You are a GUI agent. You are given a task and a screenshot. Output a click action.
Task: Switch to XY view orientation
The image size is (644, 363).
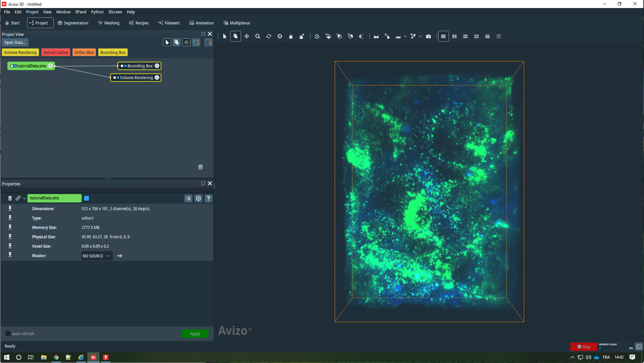click(328, 36)
